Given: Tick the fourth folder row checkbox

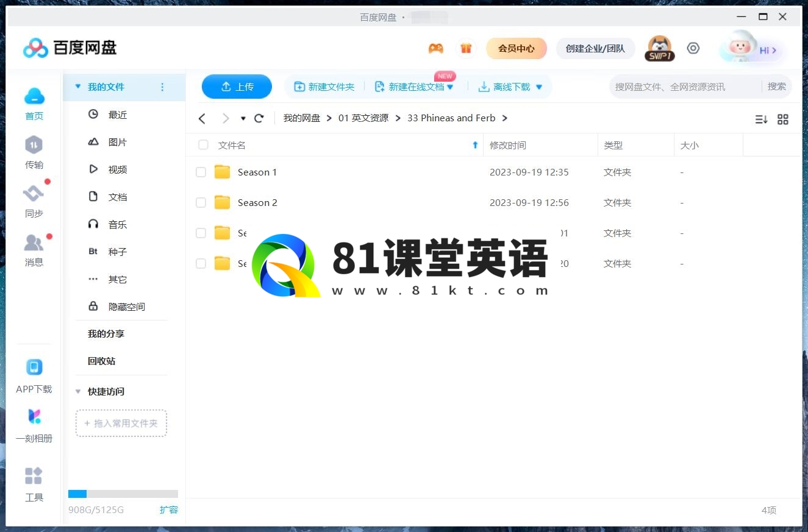Looking at the screenshot, I should coord(201,264).
